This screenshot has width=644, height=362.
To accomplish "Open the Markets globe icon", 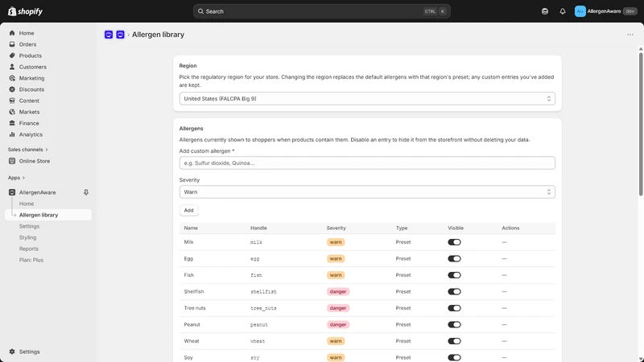I will coord(12,112).
